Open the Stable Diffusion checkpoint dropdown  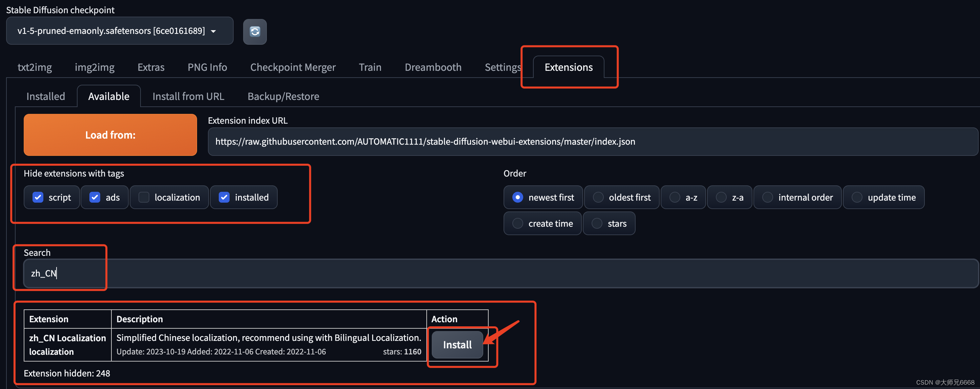(120, 31)
